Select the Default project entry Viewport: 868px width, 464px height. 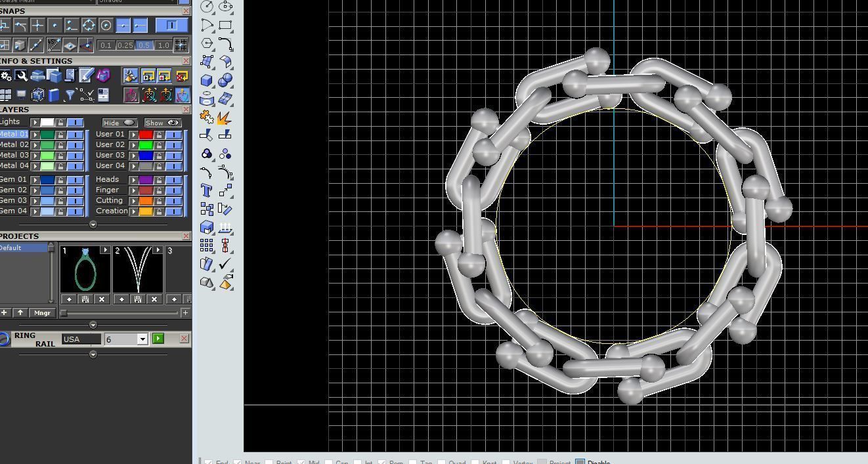tap(24, 248)
